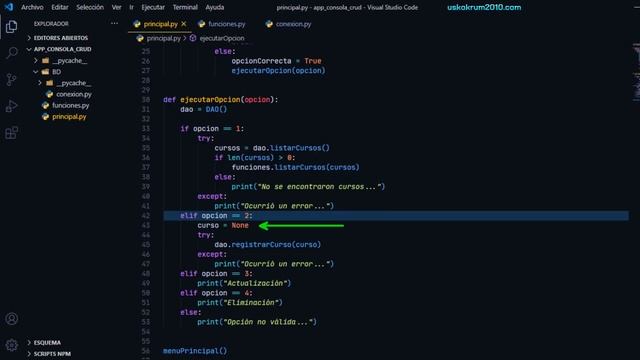Click line number 42 in gutter
640x360 pixels.
tap(146, 216)
